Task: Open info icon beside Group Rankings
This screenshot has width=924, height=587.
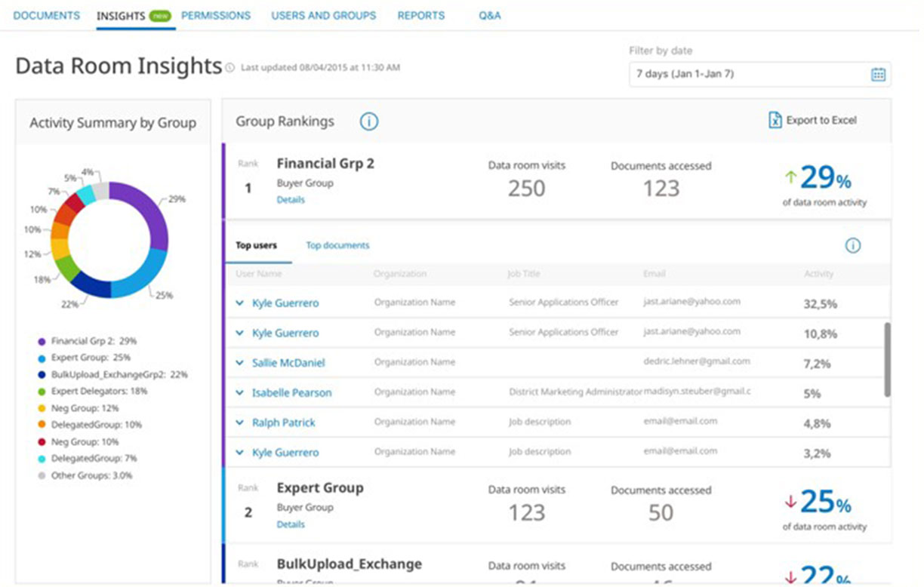Action: (x=368, y=121)
